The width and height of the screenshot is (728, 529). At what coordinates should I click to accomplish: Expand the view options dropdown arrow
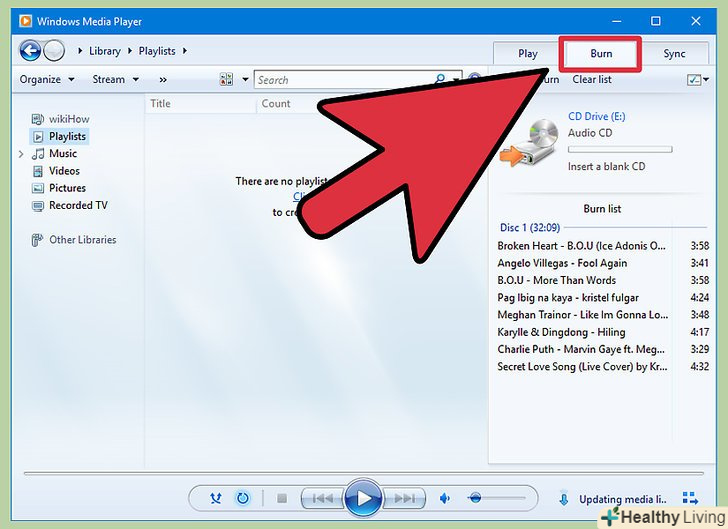[245, 79]
